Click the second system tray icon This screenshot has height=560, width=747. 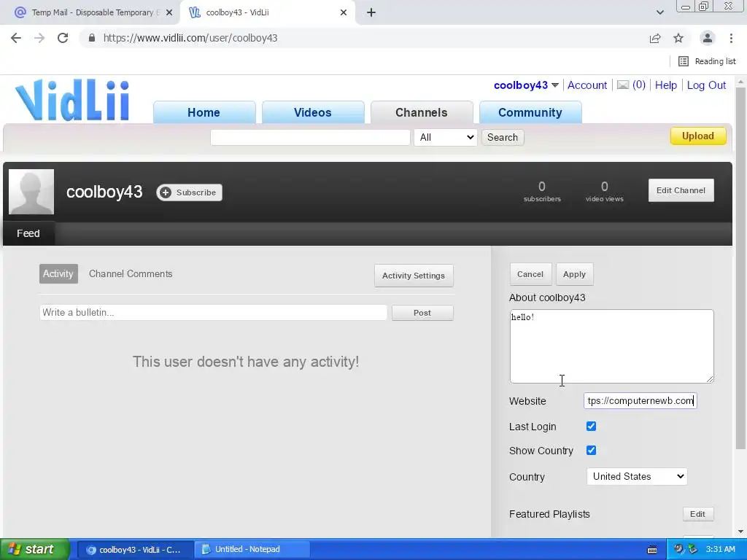pyautogui.click(x=693, y=549)
